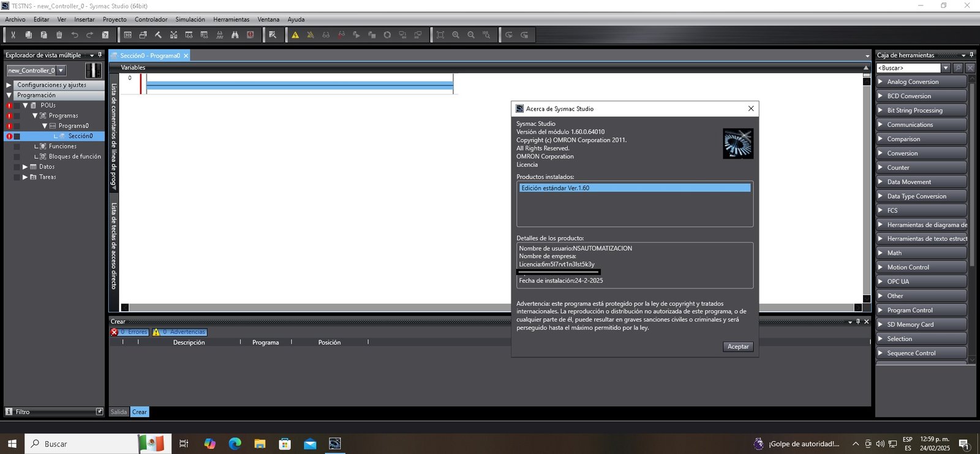The image size is (980, 454).
Task: Click the Paste clipboard toolbar icon
Action: point(43,35)
